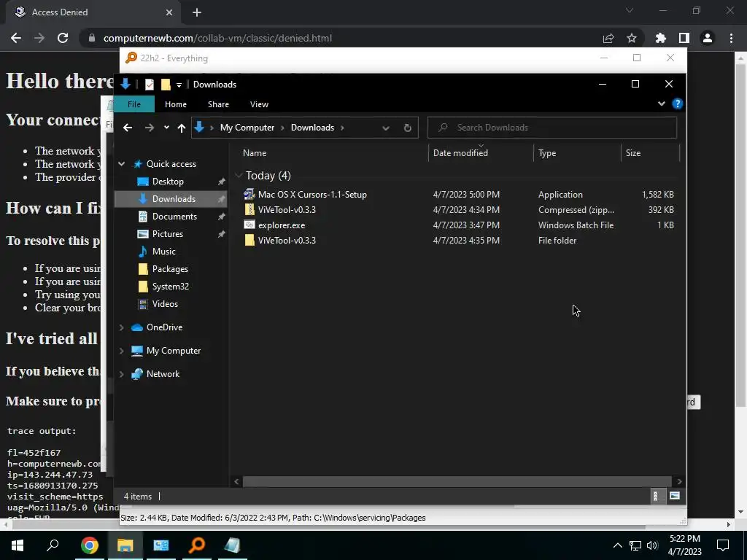Go back in Explorer navigation
The image size is (747, 560).
(127, 128)
